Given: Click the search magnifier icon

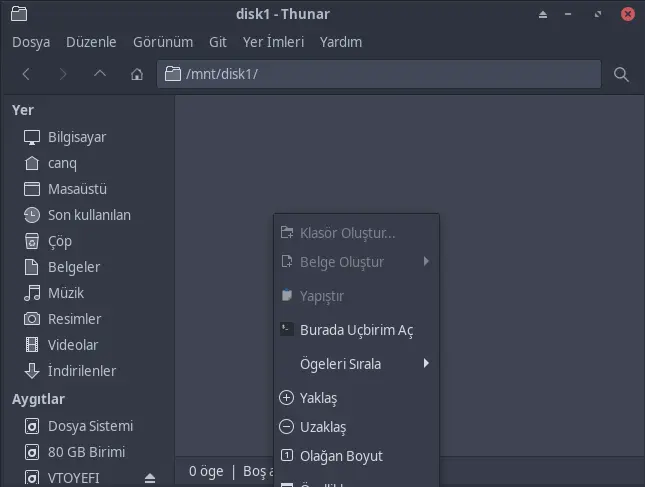Looking at the screenshot, I should click(x=621, y=74).
